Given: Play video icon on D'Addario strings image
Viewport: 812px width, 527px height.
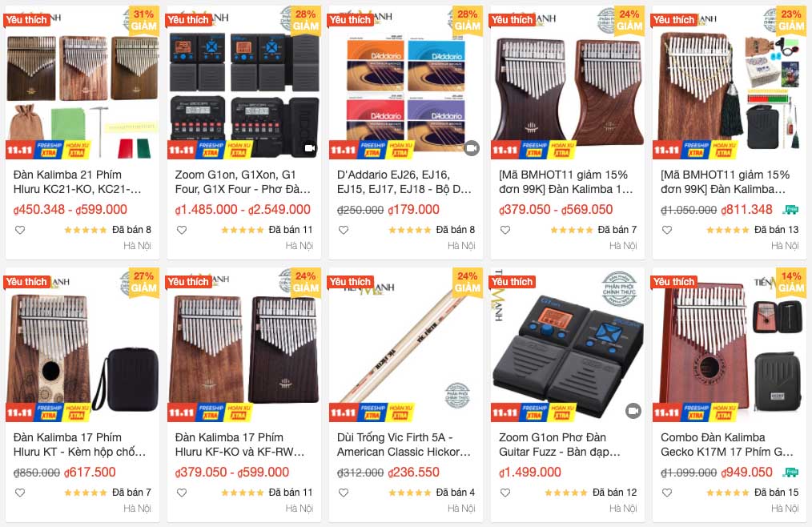Looking at the screenshot, I should click(x=471, y=148).
